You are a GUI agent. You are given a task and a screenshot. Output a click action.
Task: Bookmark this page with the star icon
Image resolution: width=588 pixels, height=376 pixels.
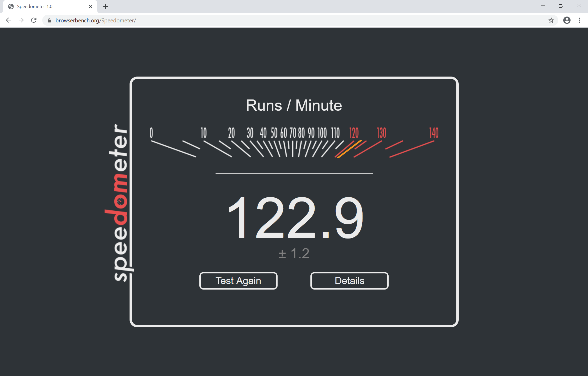click(551, 20)
